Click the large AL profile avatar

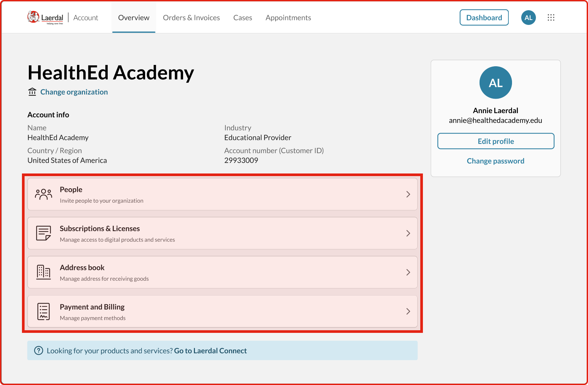pyautogui.click(x=495, y=83)
